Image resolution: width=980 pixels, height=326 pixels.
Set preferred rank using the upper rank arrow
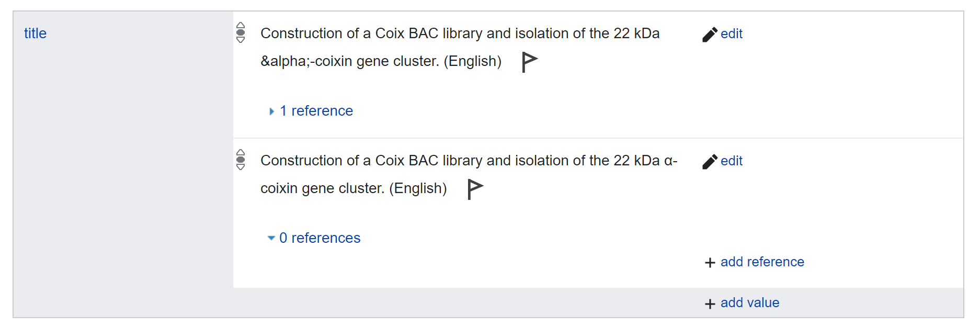tap(241, 26)
